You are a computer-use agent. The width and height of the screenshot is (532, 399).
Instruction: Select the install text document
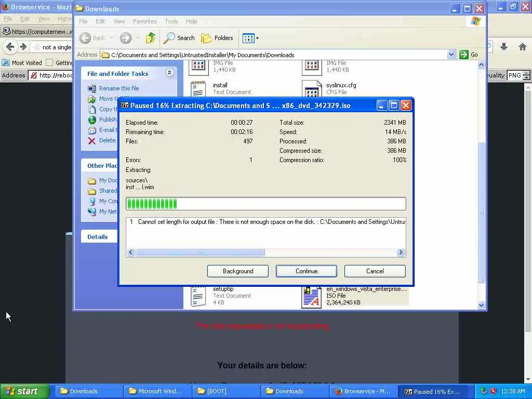[221, 88]
